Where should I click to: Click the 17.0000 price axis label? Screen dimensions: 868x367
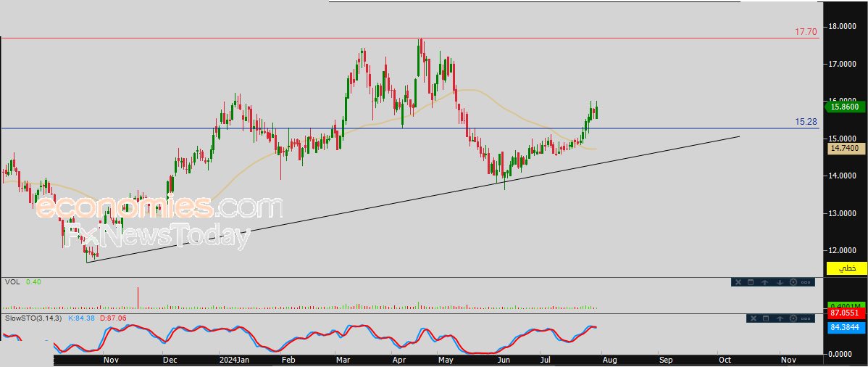pos(844,65)
